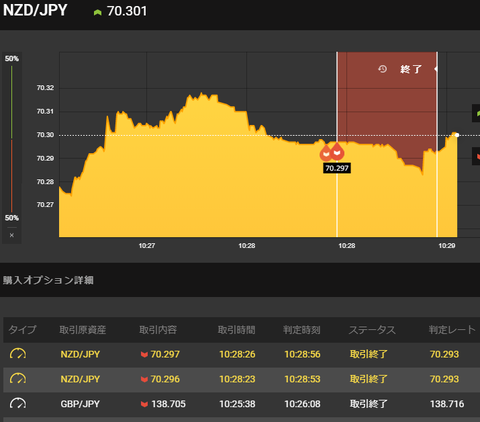Click the 70.27 price axis label
Viewport: 480px width, 422px height.
45,205
